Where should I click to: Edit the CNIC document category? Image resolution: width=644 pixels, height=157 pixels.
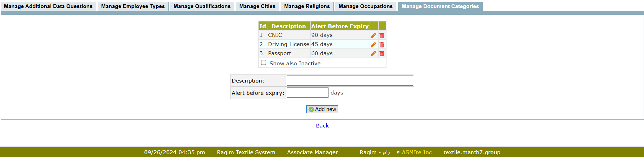point(373,35)
